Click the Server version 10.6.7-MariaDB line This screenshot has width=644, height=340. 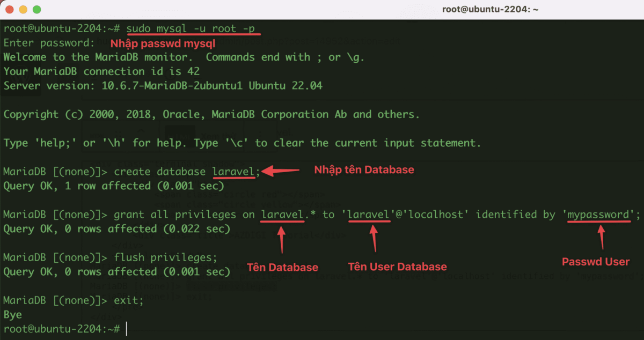pyautogui.click(x=163, y=86)
